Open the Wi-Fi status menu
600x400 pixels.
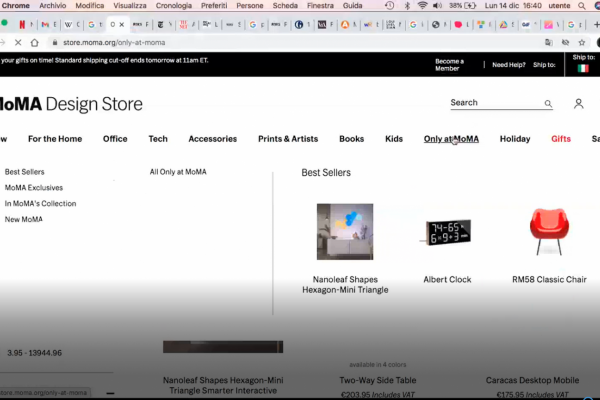pyautogui.click(x=422, y=5)
